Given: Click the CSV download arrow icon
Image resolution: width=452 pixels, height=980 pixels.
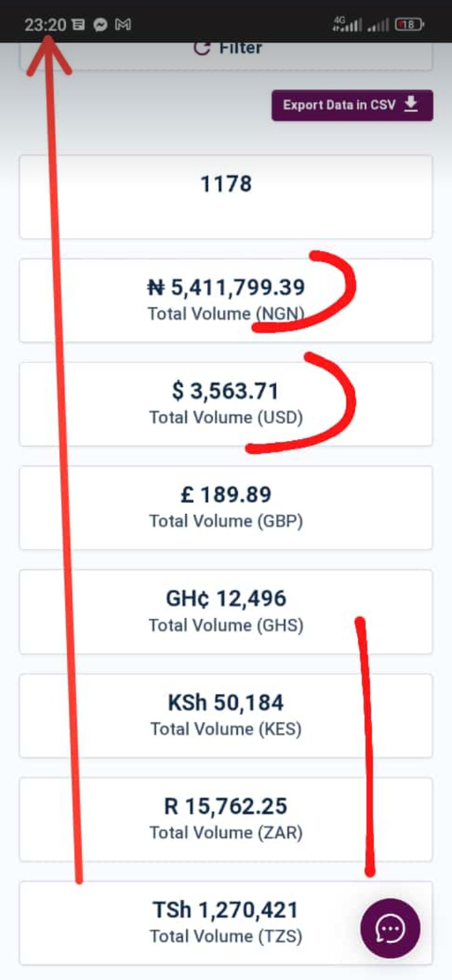Looking at the screenshot, I should (411, 104).
